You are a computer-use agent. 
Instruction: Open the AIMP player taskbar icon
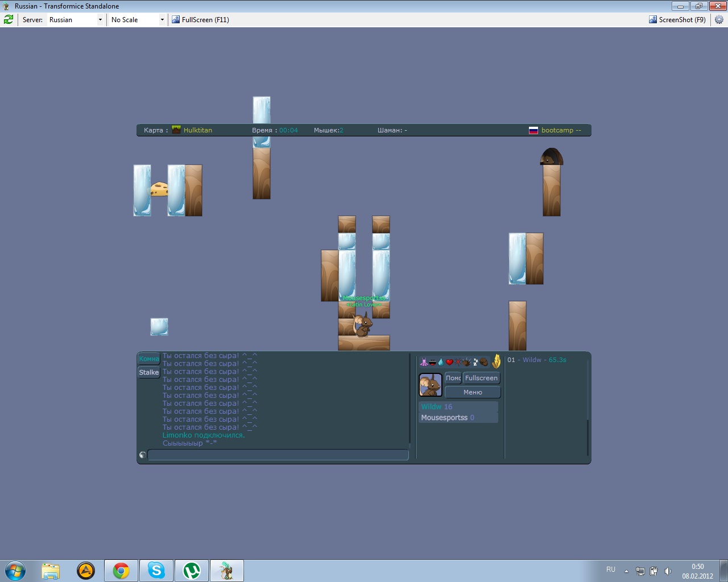pyautogui.click(x=86, y=571)
